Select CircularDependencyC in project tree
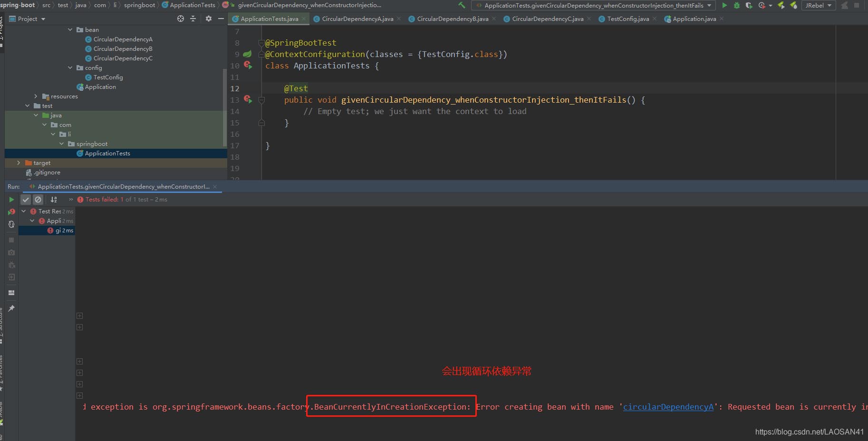The image size is (868, 441). (123, 58)
